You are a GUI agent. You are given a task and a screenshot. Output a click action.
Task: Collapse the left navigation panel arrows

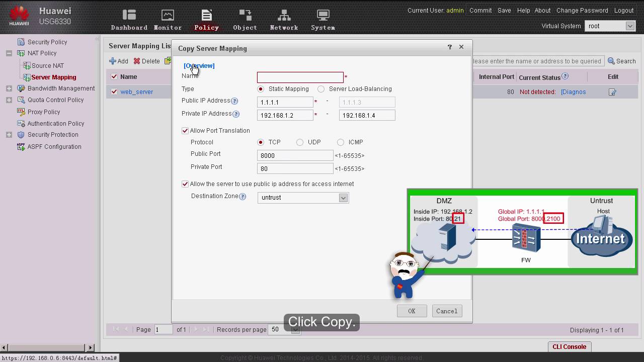pyautogui.click(x=97, y=39)
